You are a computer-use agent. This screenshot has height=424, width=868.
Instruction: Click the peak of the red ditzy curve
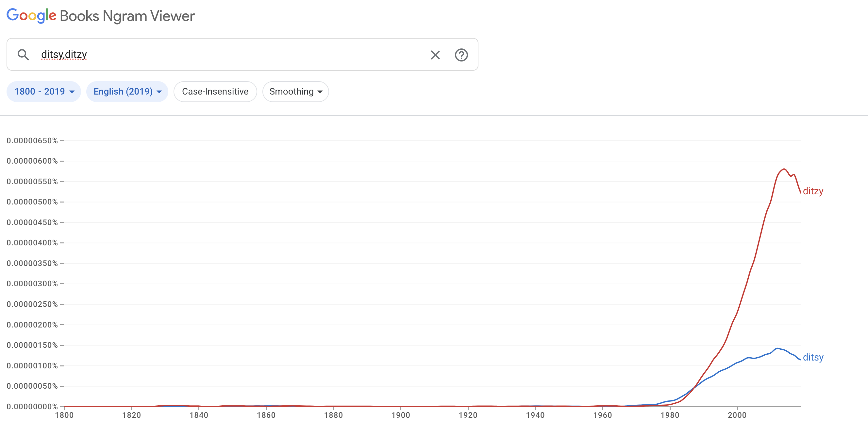click(784, 169)
